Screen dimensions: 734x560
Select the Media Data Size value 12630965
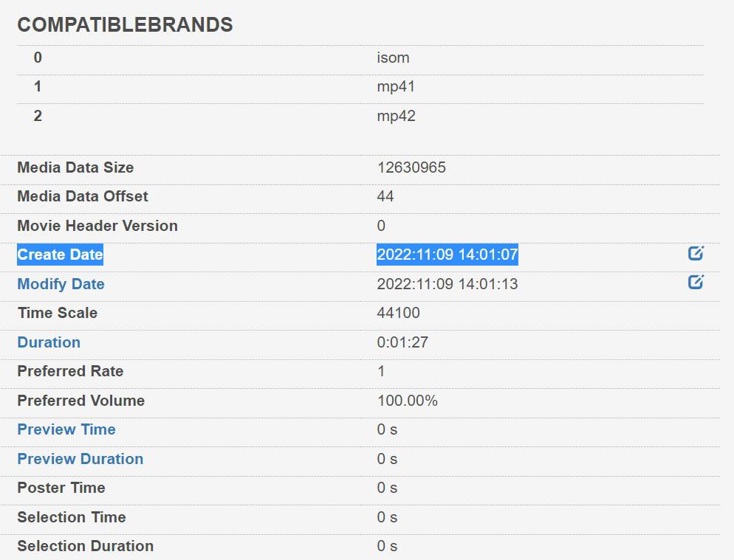point(411,167)
